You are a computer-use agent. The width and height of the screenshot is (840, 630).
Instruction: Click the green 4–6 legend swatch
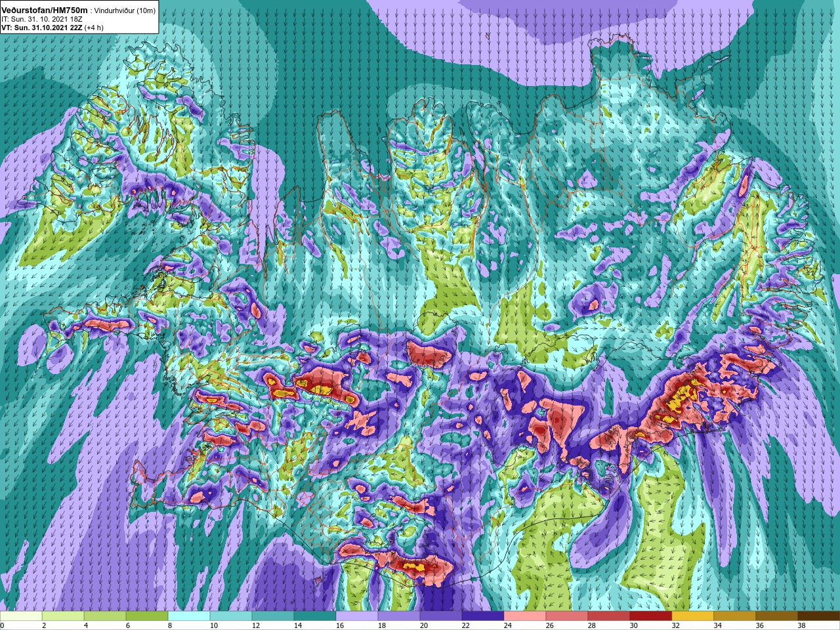[105, 616]
